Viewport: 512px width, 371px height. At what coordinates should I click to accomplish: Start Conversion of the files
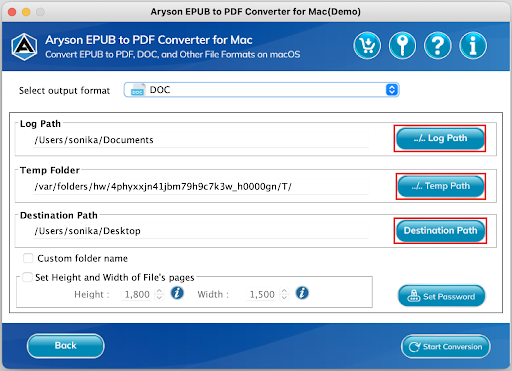tap(446, 347)
